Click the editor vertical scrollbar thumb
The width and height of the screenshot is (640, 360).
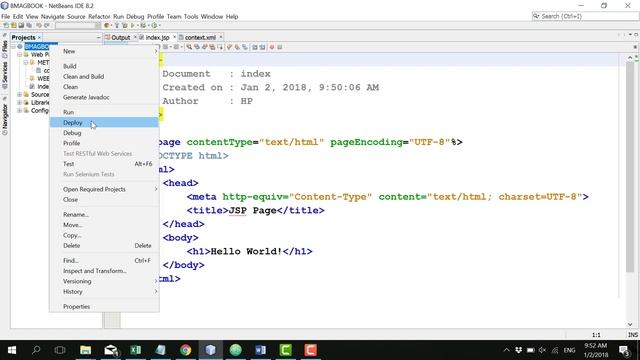[x=630, y=167]
